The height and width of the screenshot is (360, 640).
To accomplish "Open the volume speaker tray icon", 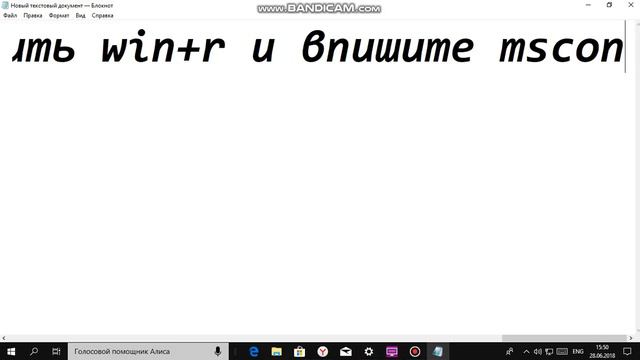I will point(538,351).
